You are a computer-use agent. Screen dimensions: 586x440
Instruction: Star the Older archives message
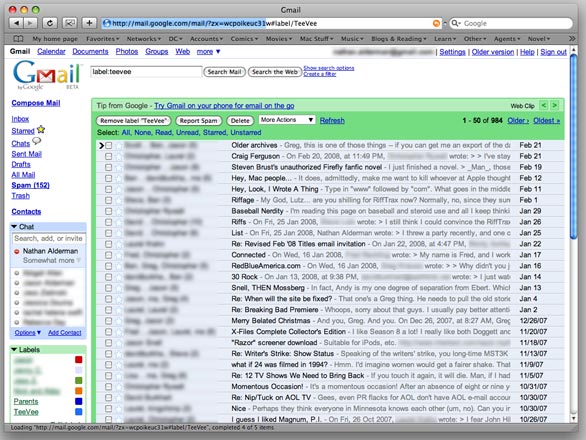click(x=118, y=145)
